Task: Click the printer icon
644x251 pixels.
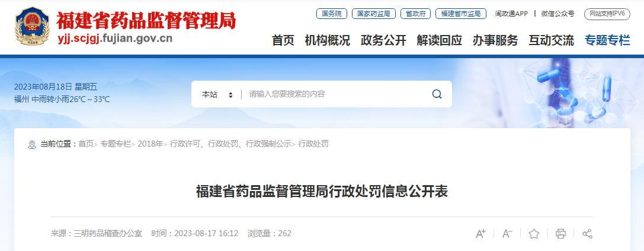Action: 560,234
